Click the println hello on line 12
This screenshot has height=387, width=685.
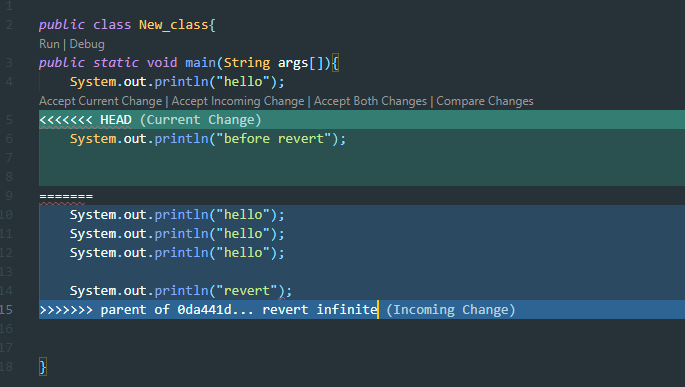click(x=177, y=253)
